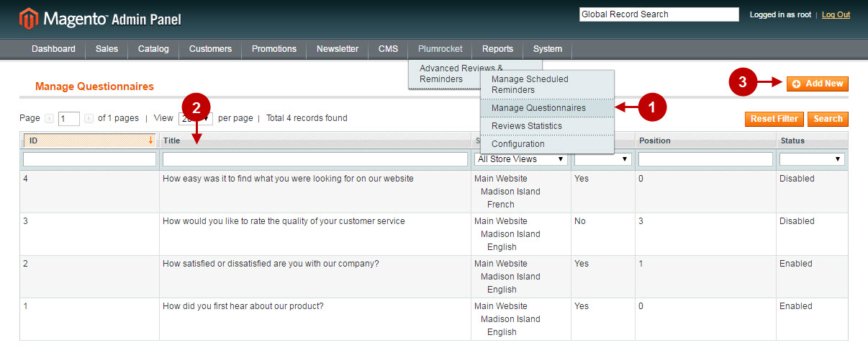
Task: Open the Sales menu
Action: (x=107, y=49)
